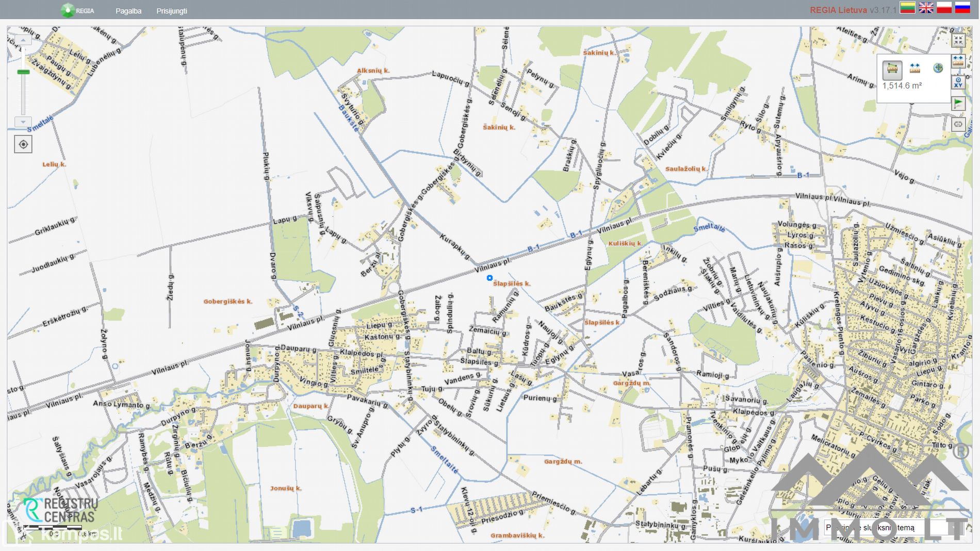Viewport: 980px width, 551px height.
Task: Click the blue circle map marker
Action: pyautogui.click(x=489, y=278)
